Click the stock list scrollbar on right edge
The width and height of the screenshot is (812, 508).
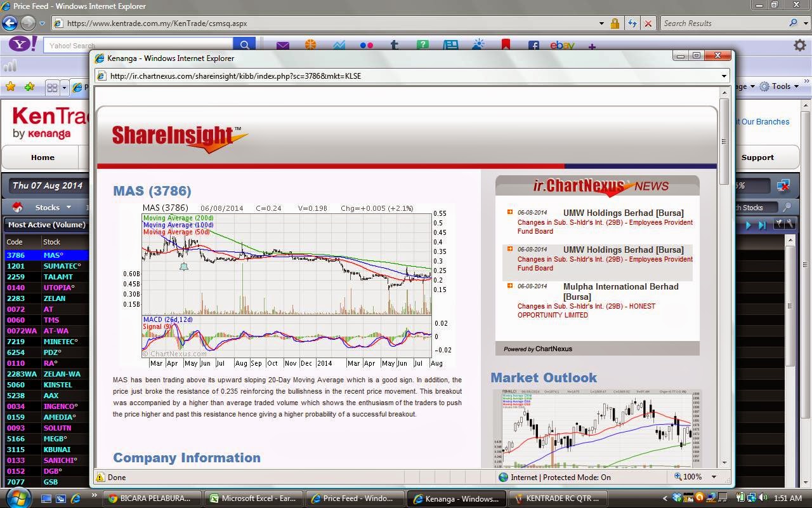click(790, 305)
